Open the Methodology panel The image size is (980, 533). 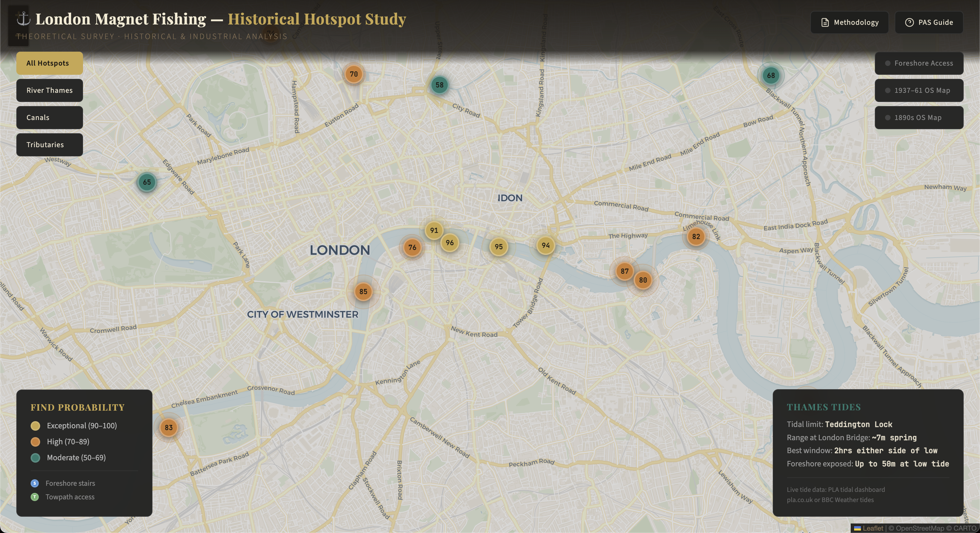pyautogui.click(x=850, y=22)
